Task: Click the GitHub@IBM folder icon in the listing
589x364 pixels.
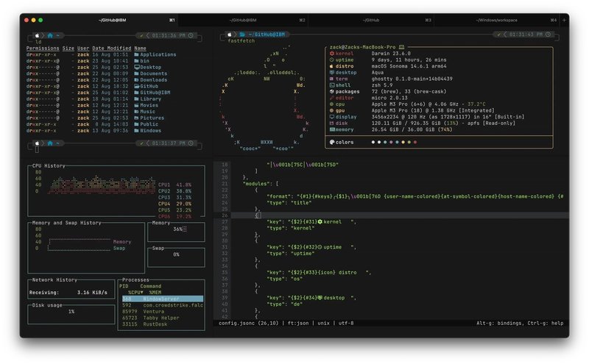Action: (x=136, y=93)
